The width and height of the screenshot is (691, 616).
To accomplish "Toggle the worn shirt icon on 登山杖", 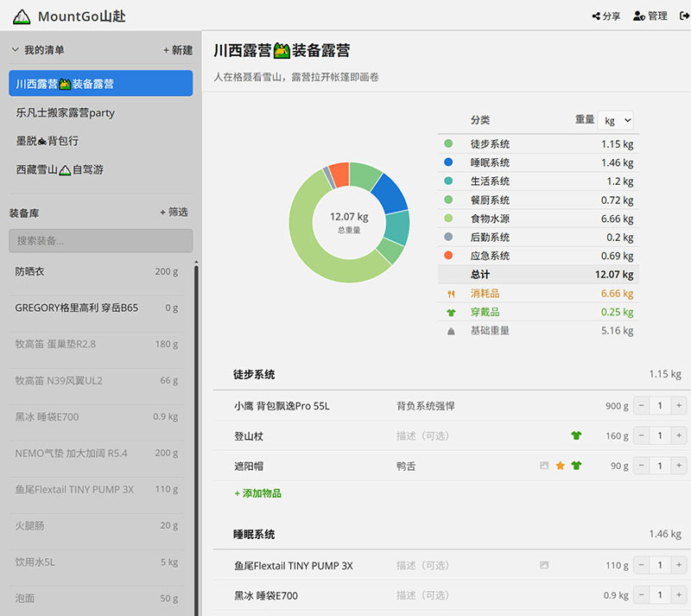I will [576, 436].
